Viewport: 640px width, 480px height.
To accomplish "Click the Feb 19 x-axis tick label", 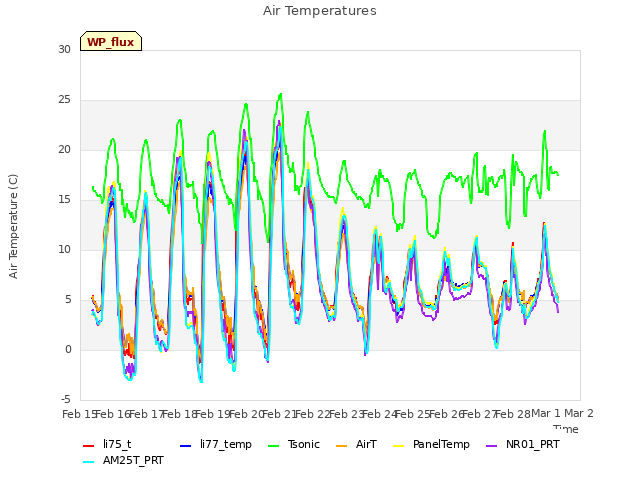I will point(213,414).
